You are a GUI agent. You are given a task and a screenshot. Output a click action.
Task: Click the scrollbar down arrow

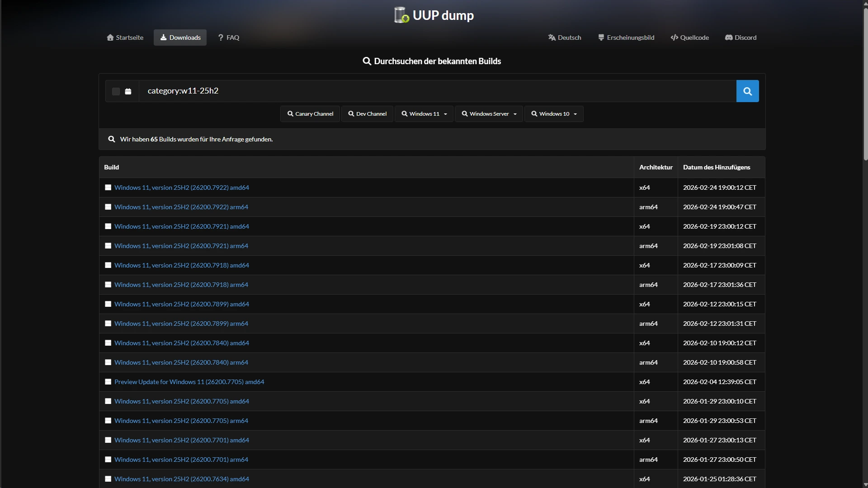click(865, 484)
